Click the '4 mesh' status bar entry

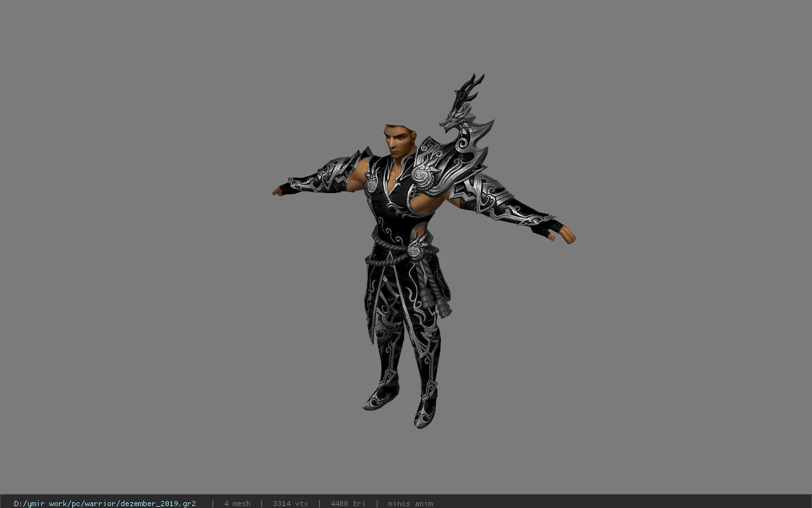[x=237, y=504]
